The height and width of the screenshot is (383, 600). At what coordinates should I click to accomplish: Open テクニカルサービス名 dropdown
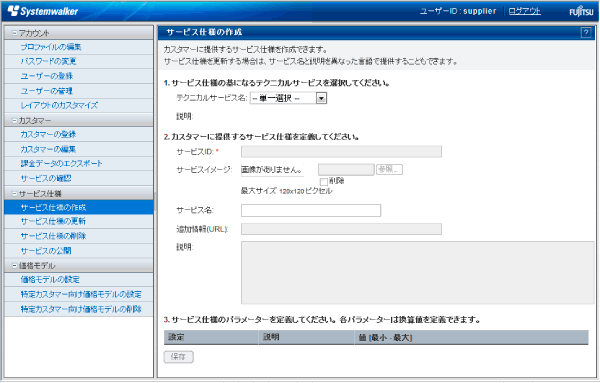coord(288,98)
